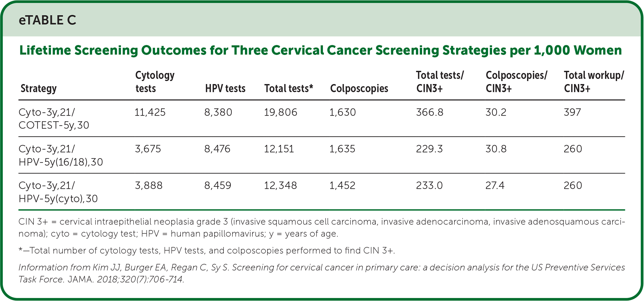Click the CIN 3+ abbreviation footnote text
Screen dimensions: 644x301
point(321,228)
